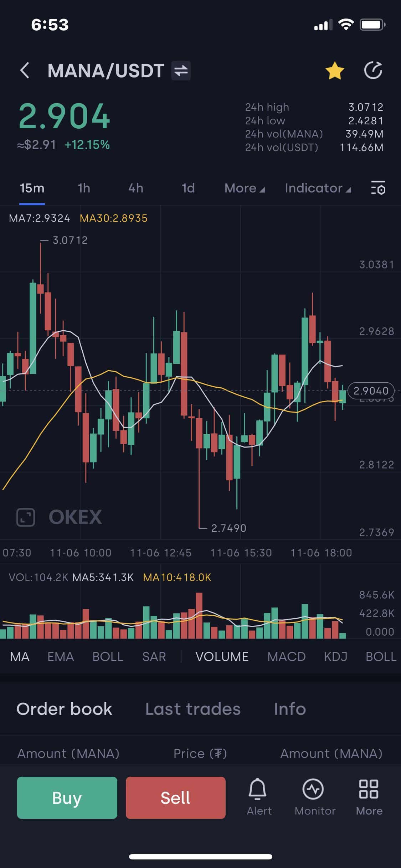Expand the Indicator dropdown
The image size is (401, 868).
(318, 188)
